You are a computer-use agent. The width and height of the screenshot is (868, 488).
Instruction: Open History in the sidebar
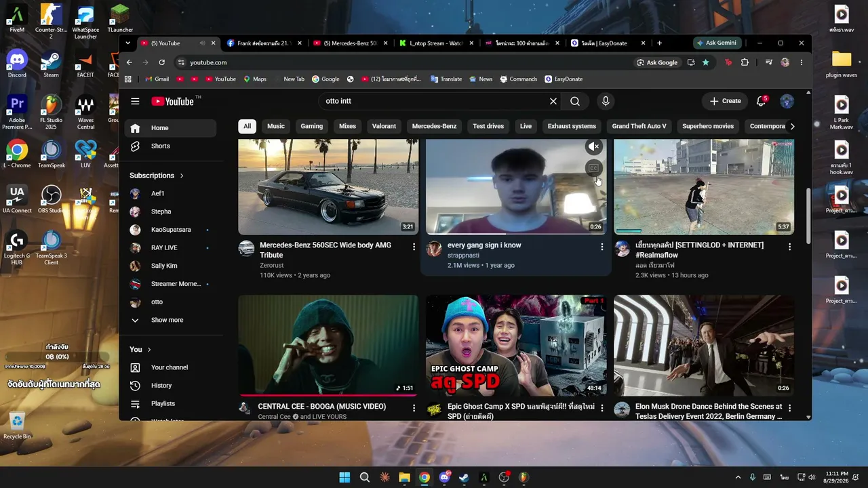click(x=171, y=386)
